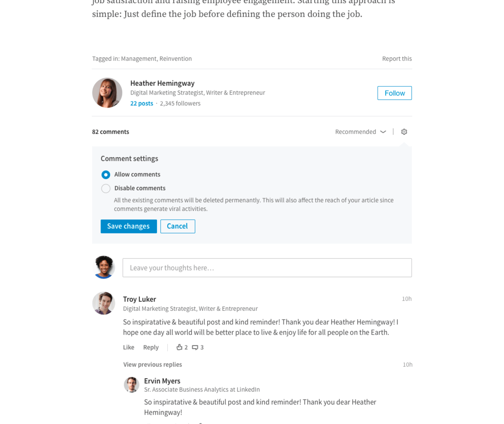The width and height of the screenshot is (504, 424).
Task: Open Heather Hemingway's profile photo
Action: (x=107, y=93)
